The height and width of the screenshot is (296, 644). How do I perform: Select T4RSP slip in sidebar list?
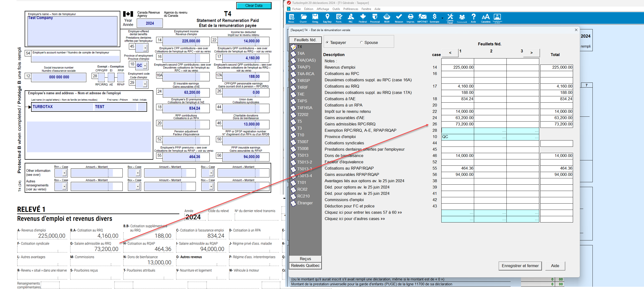coord(303,81)
